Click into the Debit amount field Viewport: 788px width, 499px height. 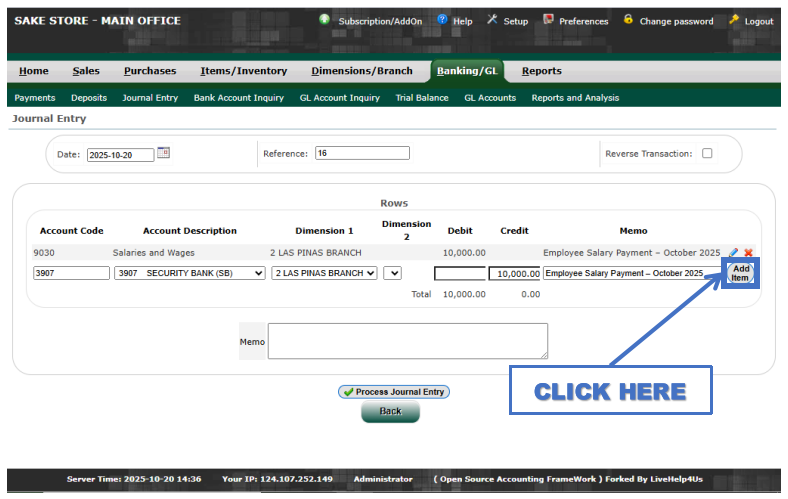(x=459, y=273)
